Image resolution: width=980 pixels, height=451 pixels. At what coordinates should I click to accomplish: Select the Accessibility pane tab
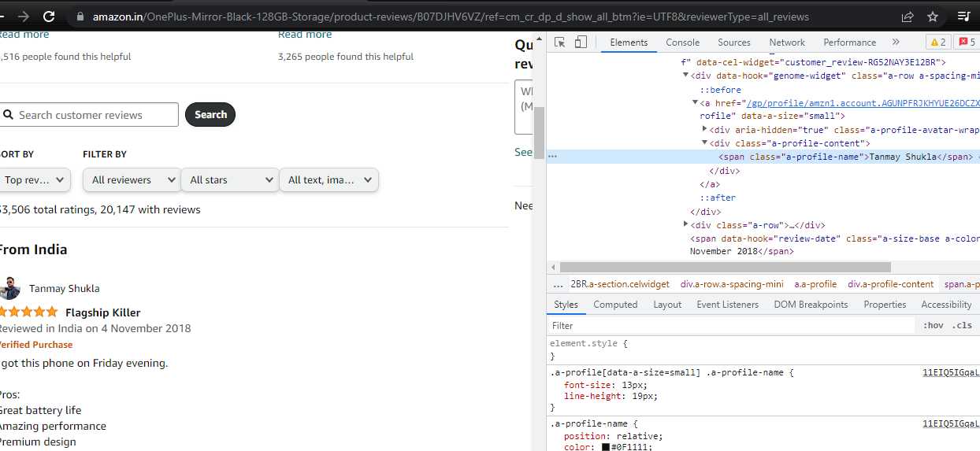pyautogui.click(x=946, y=305)
